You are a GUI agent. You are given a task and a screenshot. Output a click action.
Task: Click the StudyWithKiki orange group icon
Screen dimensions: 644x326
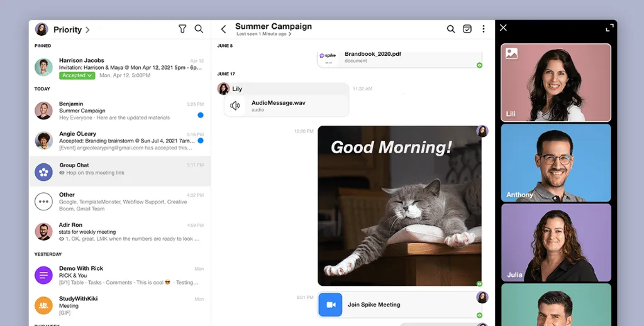pos(43,305)
